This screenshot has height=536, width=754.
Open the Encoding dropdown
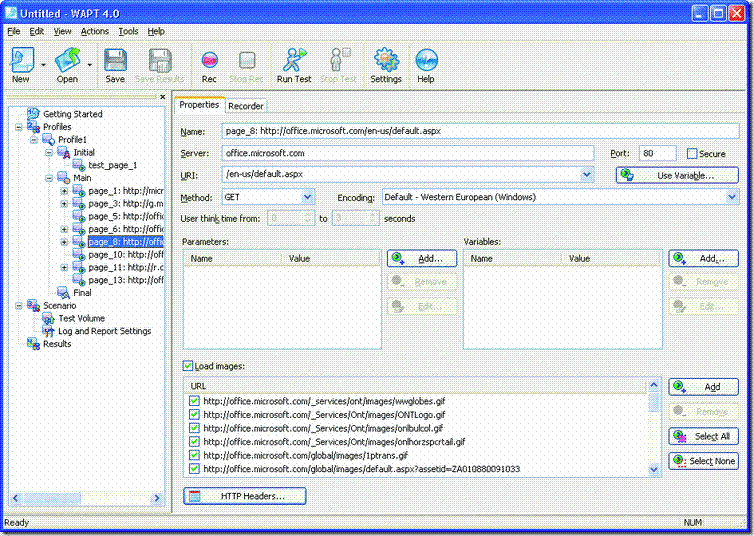pyautogui.click(x=732, y=197)
